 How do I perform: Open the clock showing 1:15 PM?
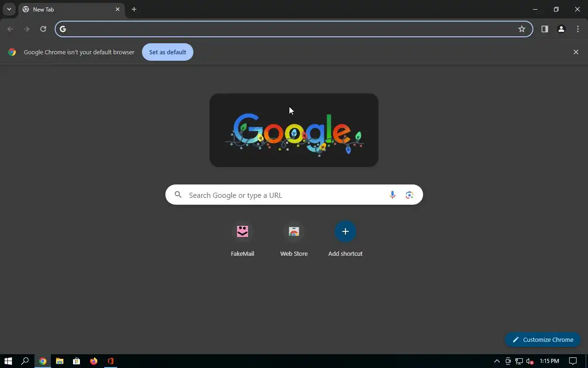click(549, 361)
